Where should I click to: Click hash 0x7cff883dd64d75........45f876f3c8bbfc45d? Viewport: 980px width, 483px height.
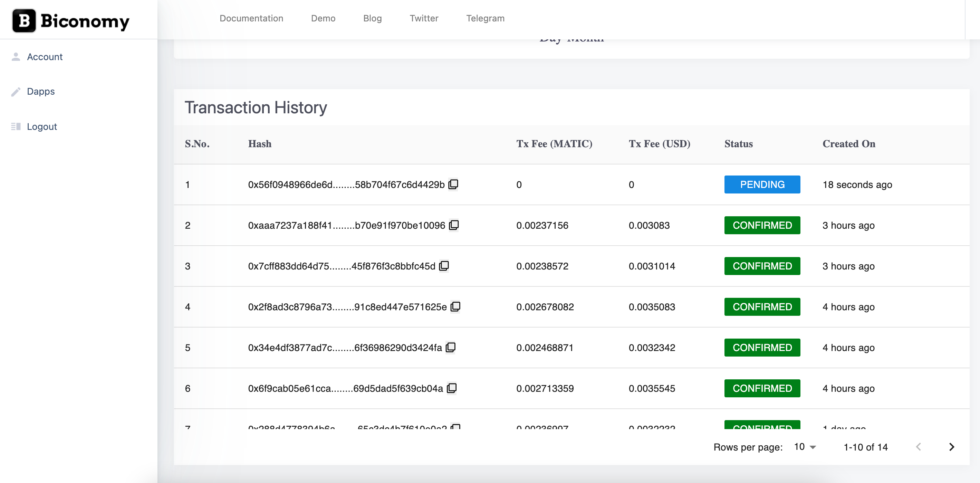[x=342, y=266]
